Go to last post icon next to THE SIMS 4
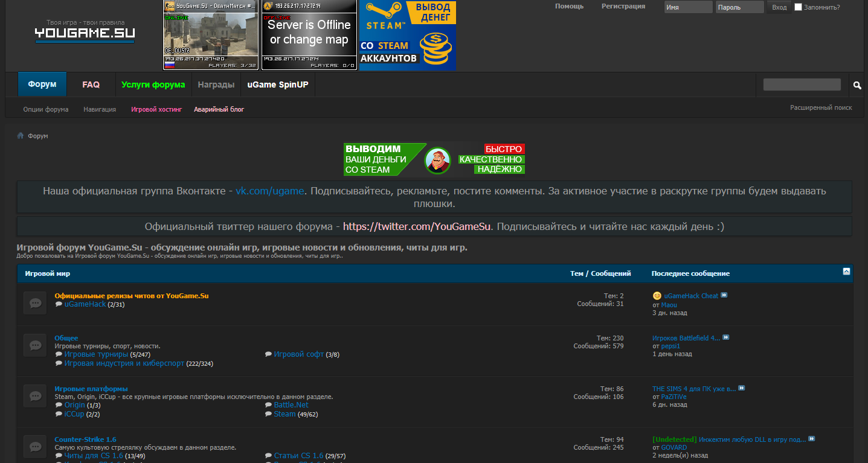Viewport: 868px width, 463px height. 742,388
